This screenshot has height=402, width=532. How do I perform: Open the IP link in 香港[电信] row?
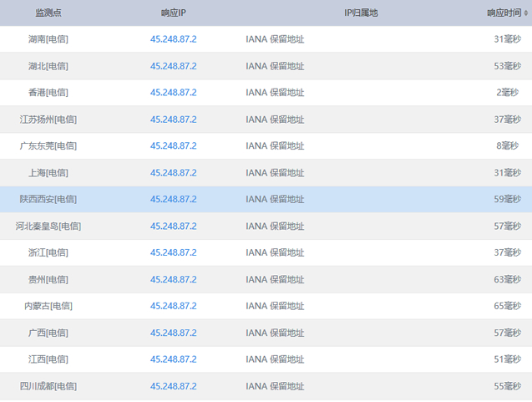(x=174, y=93)
